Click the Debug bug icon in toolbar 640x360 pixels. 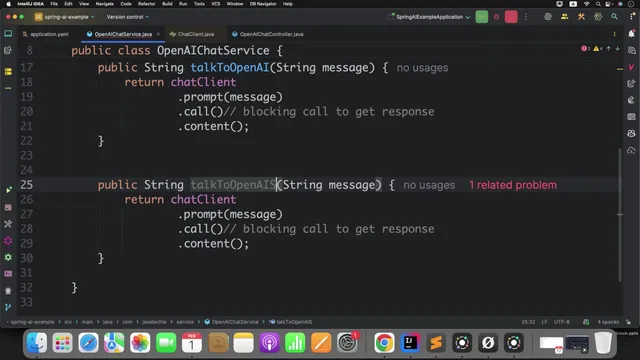[x=496, y=17]
